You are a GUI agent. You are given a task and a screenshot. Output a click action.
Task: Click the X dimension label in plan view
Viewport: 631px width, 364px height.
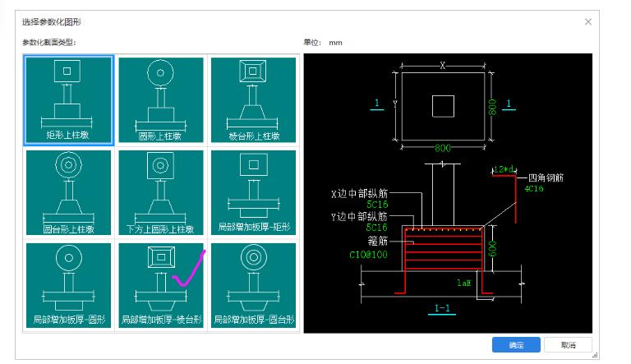click(443, 65)
